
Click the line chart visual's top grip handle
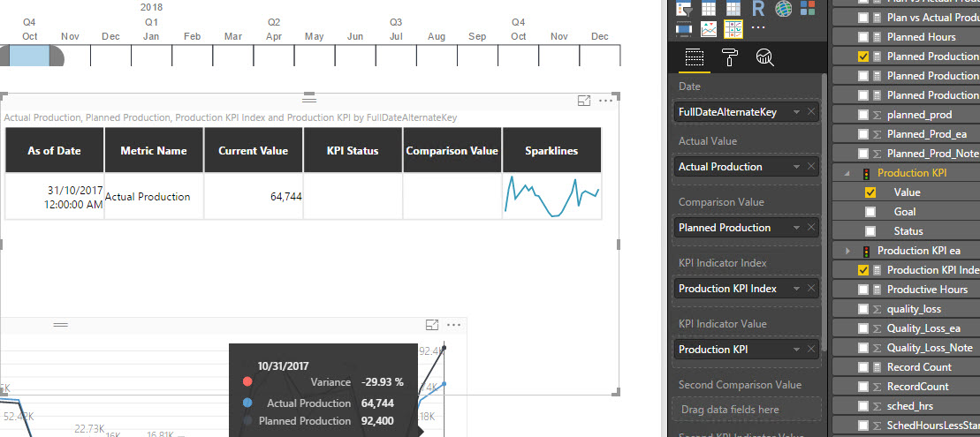click(x=61, y=325)
